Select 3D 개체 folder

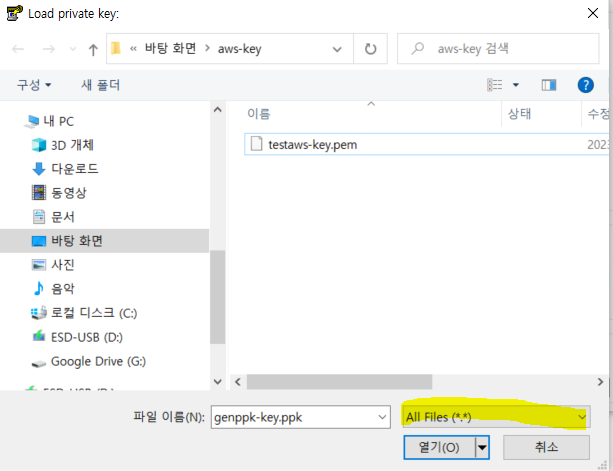[63, 145]
